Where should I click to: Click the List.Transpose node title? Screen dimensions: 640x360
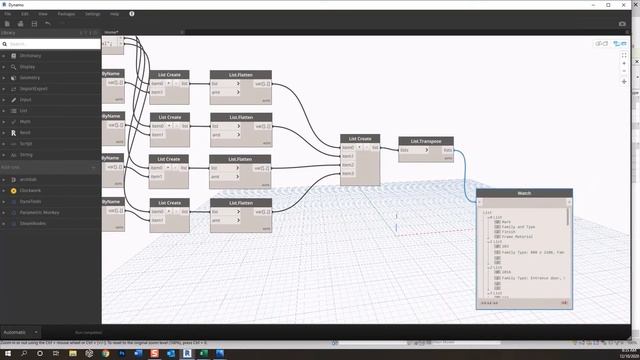coord(426,141)
